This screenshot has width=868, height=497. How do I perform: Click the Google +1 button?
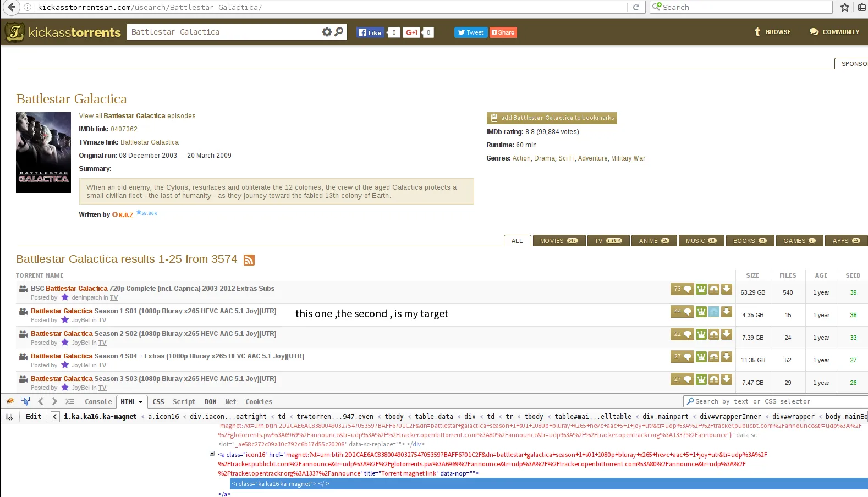point(411,32)
